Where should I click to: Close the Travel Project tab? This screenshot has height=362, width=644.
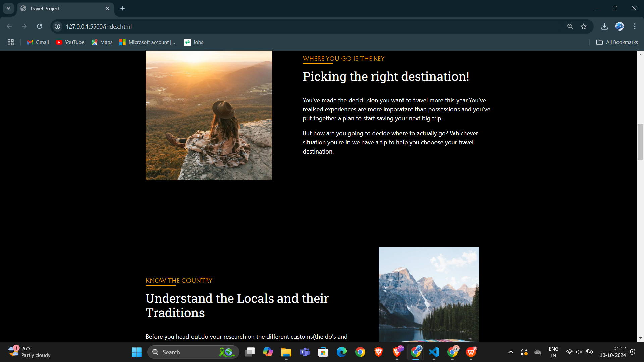coord(107,8)
